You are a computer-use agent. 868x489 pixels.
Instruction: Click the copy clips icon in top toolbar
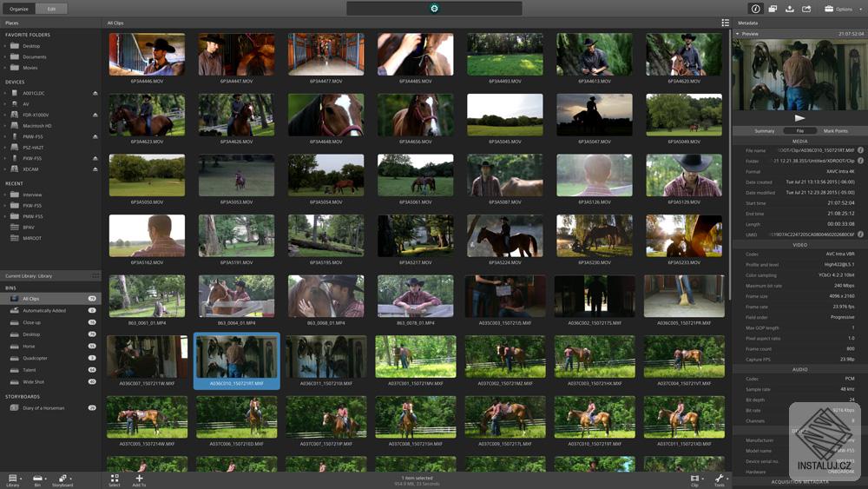pos(773,9)
